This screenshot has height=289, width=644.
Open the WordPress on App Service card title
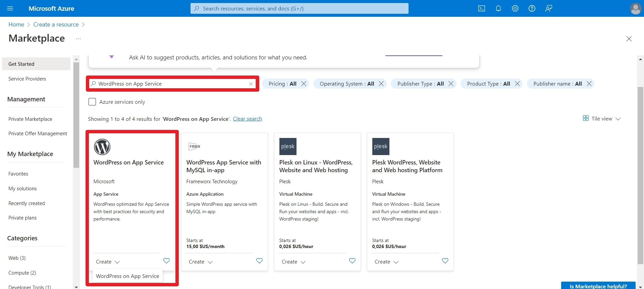point(128,162)
